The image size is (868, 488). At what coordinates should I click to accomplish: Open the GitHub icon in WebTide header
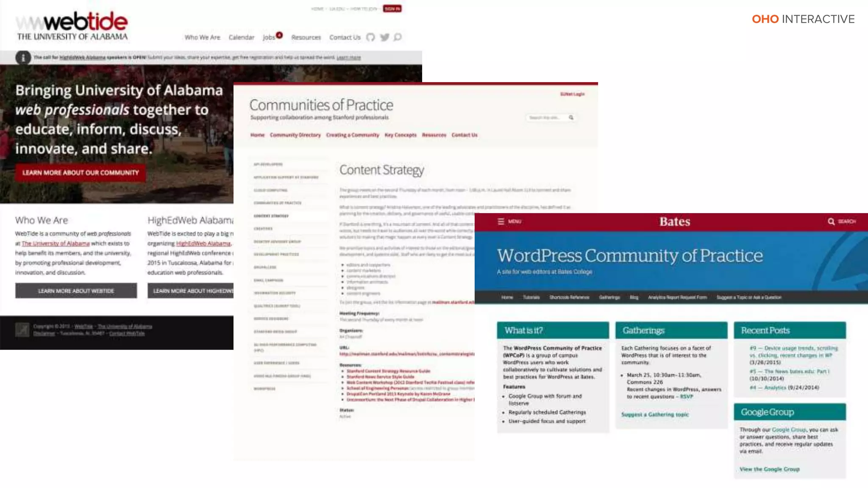click(x=370, y=37)
